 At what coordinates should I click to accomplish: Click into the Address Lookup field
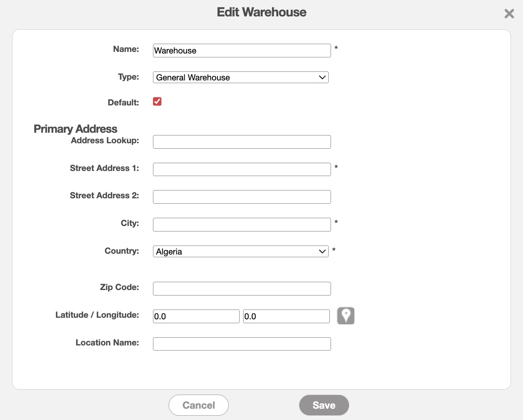[242, 142]
